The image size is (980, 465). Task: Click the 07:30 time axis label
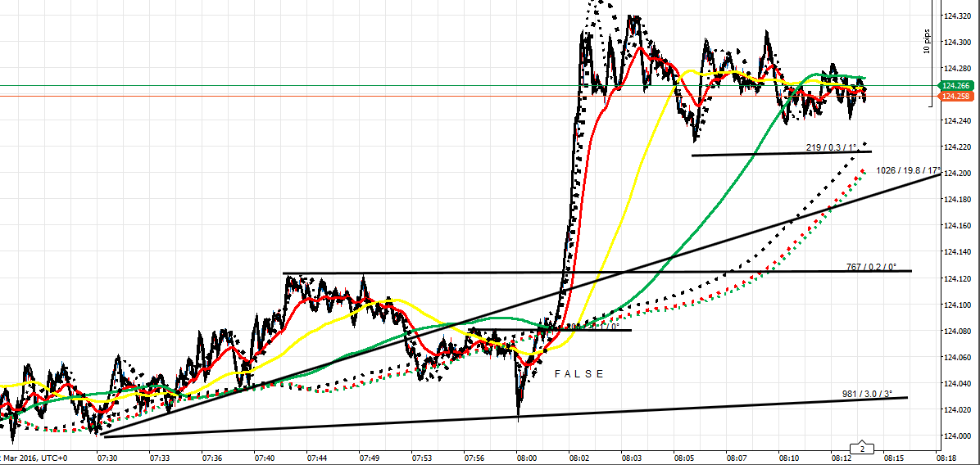(x=107, y=458)
